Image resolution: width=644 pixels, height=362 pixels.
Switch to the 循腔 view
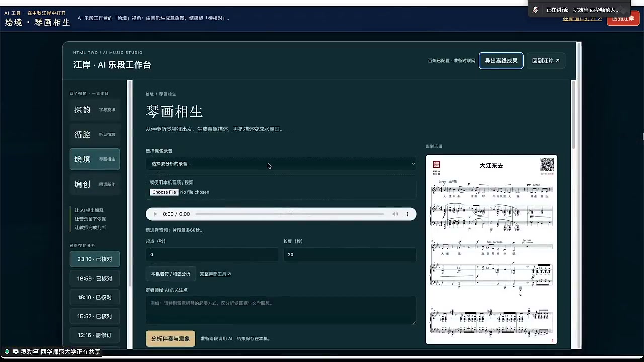pos(95,134)
